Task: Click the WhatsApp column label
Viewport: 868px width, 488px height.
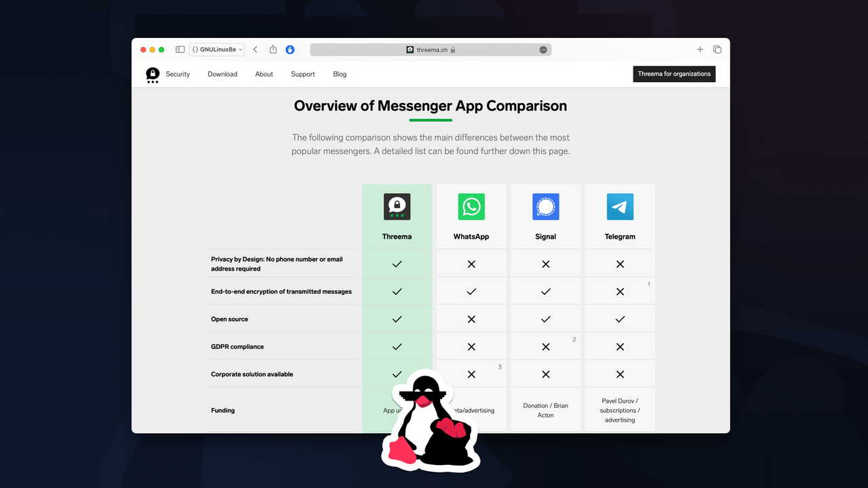Action: (471, 237)
